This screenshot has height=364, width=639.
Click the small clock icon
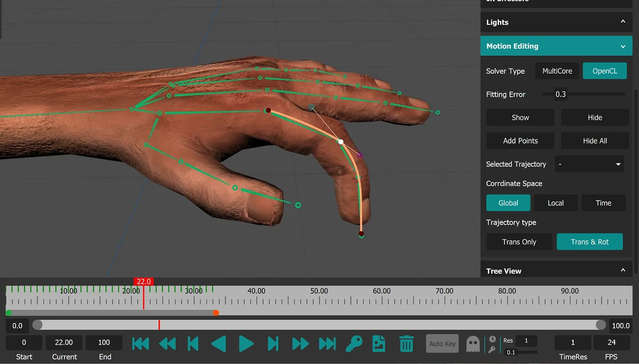coord(492,339)
